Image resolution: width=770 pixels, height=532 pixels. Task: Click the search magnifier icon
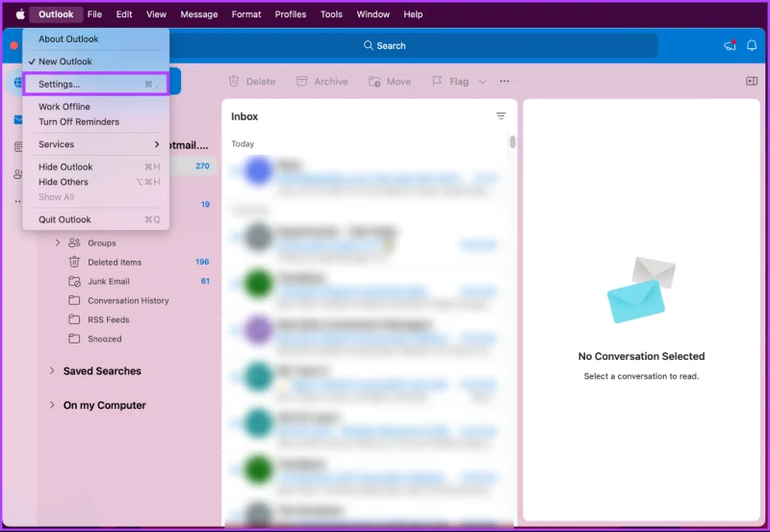click(x=369, y=45)
